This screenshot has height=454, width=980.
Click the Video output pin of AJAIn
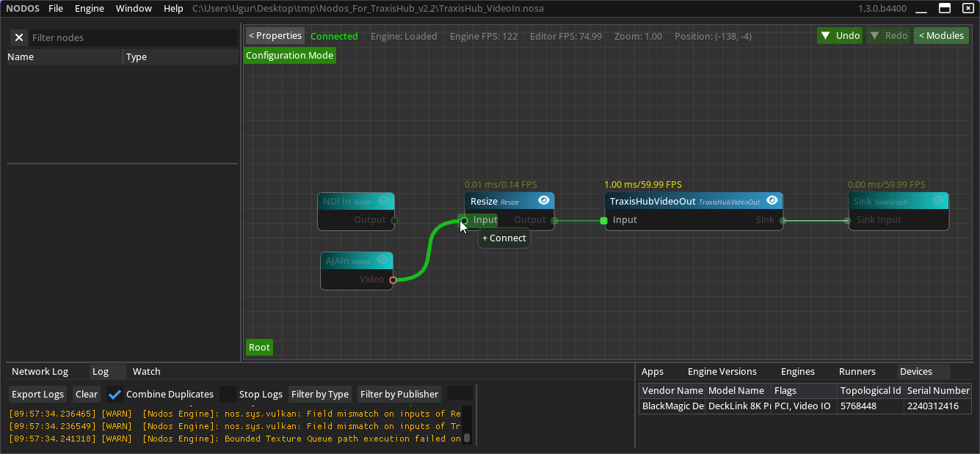point(393,279)
